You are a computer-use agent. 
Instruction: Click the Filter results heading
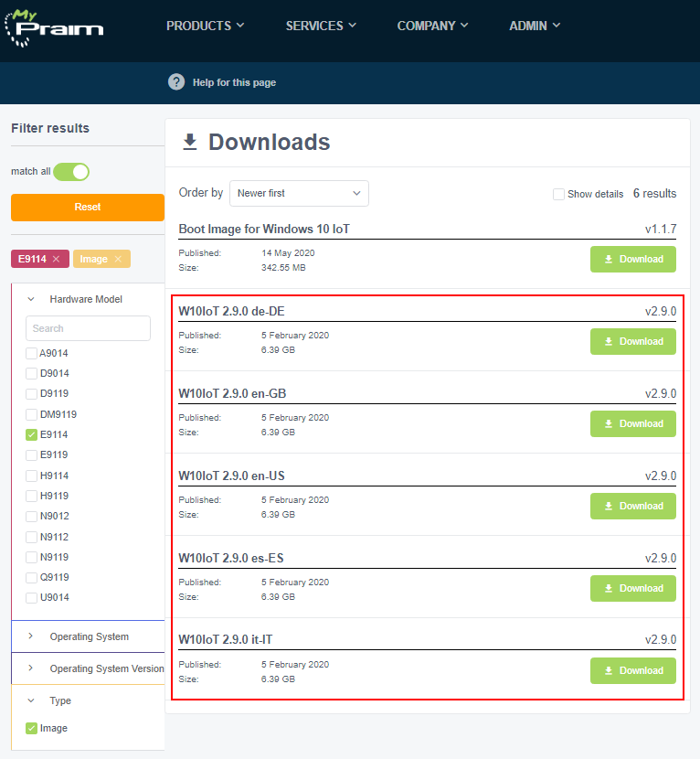click(x=50, y=128)
